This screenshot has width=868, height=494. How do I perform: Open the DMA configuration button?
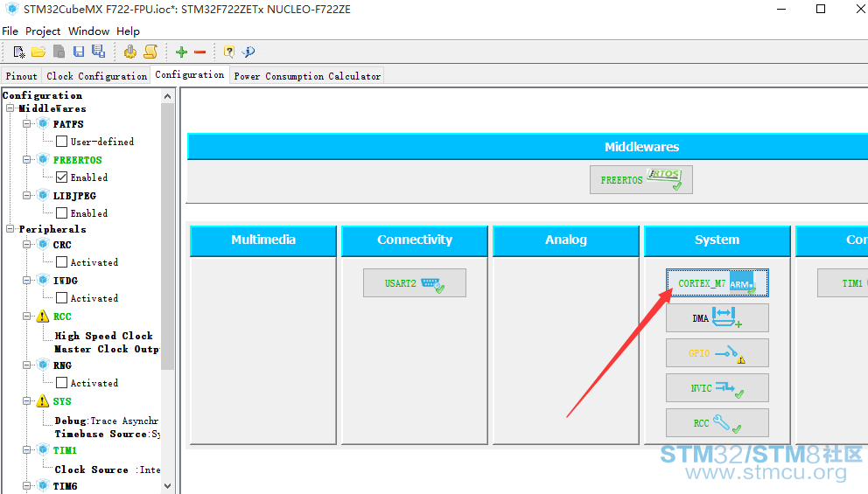point(717,317)
